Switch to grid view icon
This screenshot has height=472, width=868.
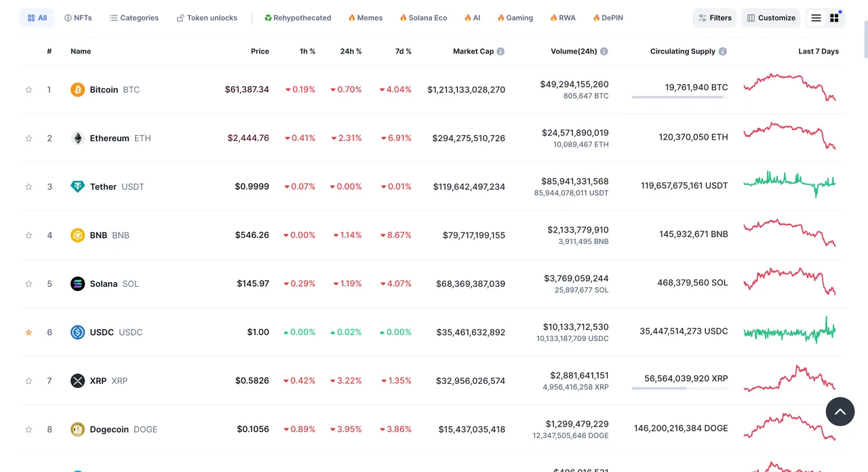point(834,18)
